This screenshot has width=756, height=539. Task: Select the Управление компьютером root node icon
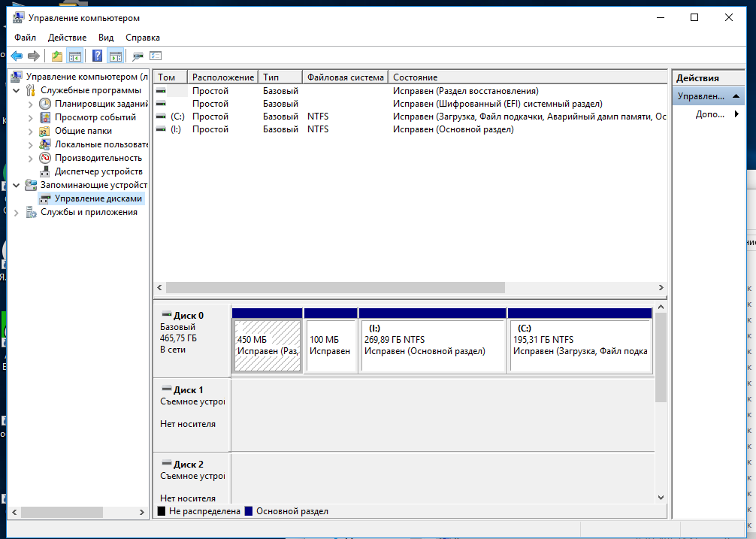(x=16, y=77)
